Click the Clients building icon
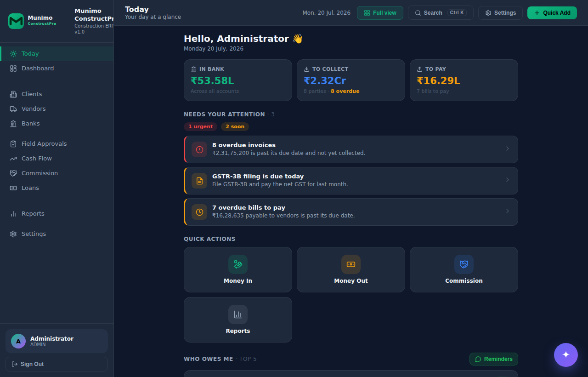This screenshot has height=377, width=588. (13, 94)
